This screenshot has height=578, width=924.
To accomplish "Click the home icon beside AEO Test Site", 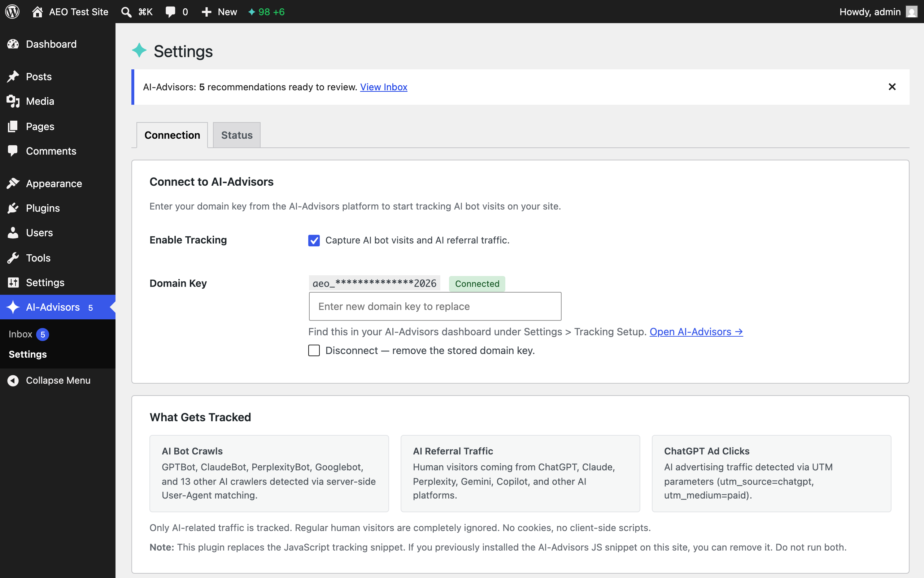I will tap(37, 12).
